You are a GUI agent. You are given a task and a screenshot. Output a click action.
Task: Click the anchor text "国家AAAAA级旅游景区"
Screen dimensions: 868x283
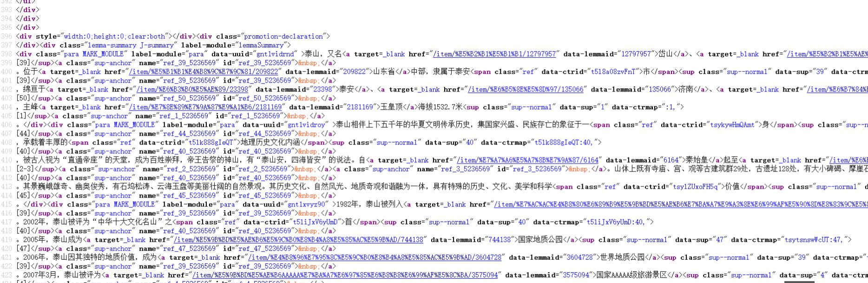point(632,275)
